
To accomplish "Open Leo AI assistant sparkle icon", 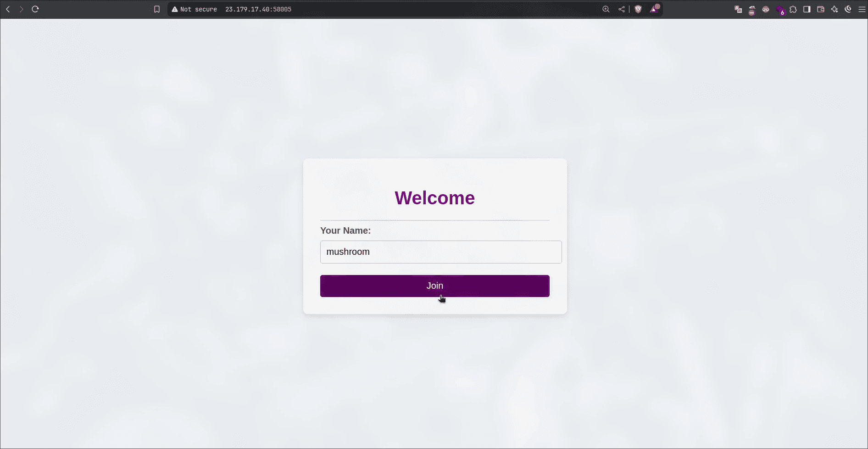I will 835,9.
